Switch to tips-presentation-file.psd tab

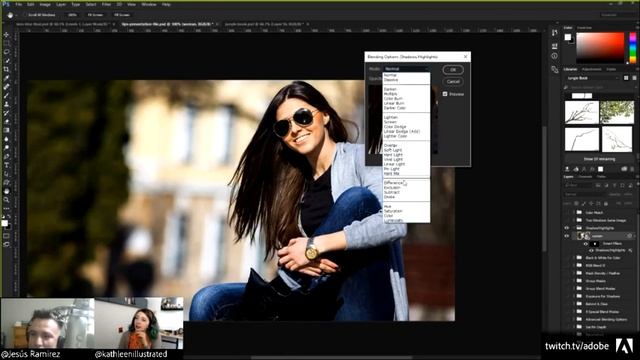pos(166,24)
